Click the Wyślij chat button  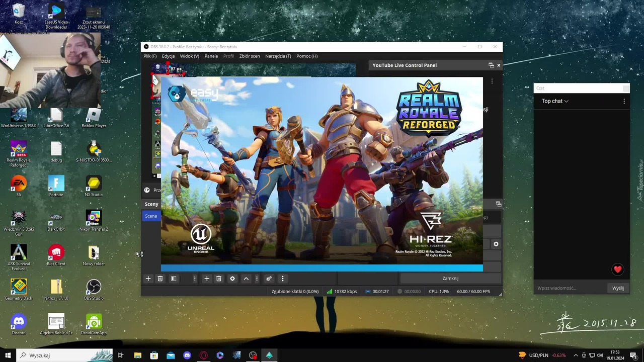pyautogui.click(x=618, y=288)
